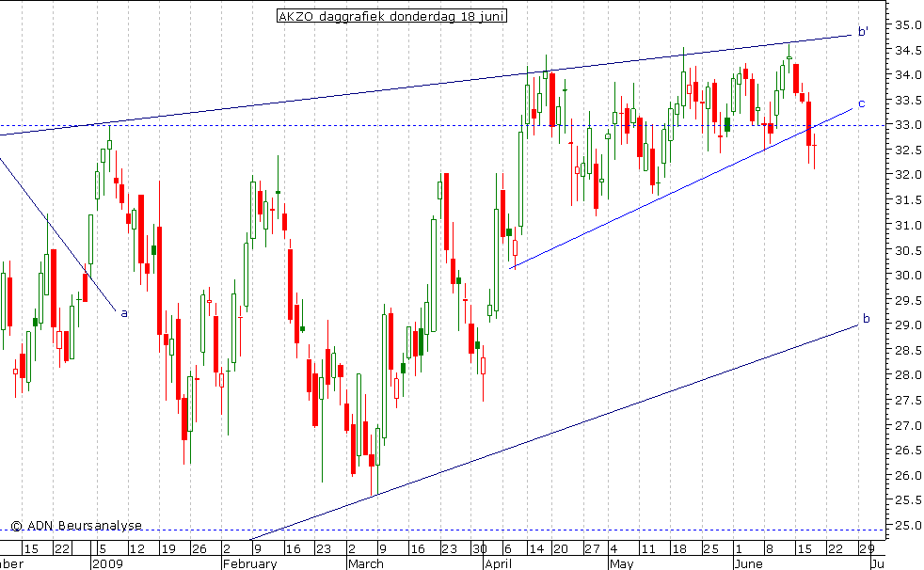
Task: Click date tick 15 in June
Action: pyautogui.click(x=804, y=548)
